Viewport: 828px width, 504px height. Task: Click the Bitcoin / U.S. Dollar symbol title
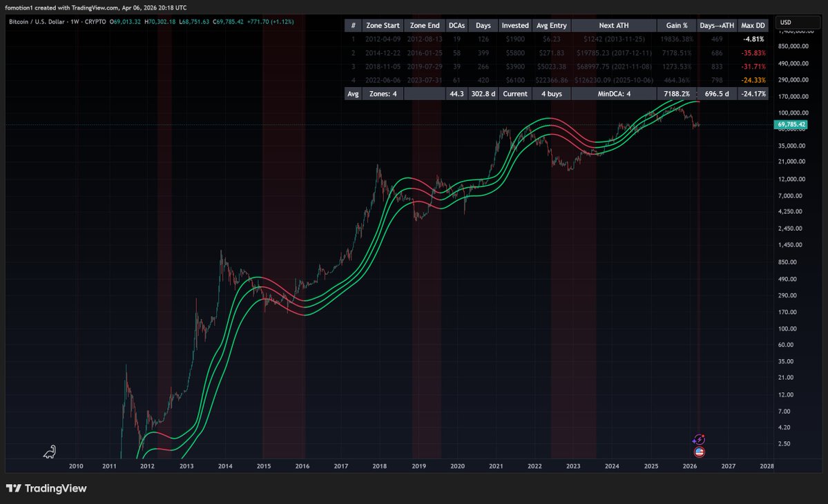click(x=37, y=21)
